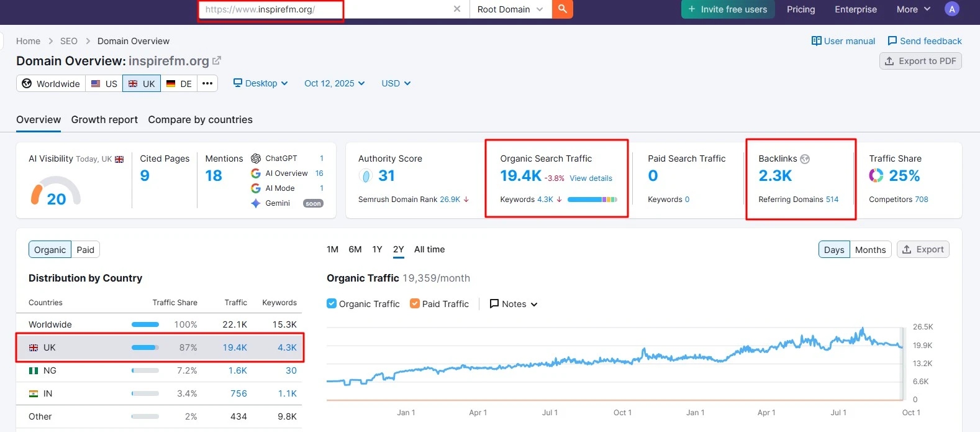Click the speech bubble icon beside Send feedback
Viewport: 980px width, 432px height.
892,41
